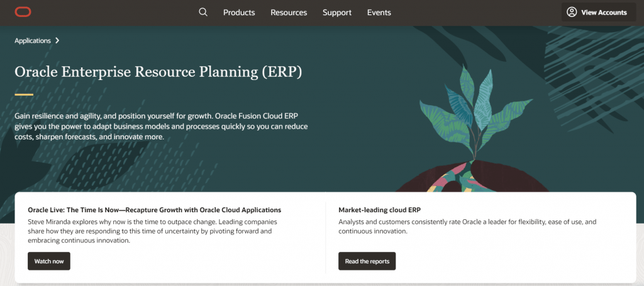Click the Oracle Fusion Cloud ERP description paragraph
Screen dimensions: 644x286
(x=161, y=127)
